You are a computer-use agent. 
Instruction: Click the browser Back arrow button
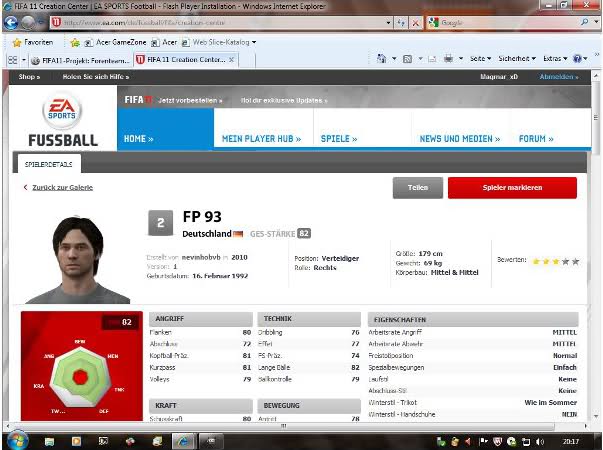(10, 23)
